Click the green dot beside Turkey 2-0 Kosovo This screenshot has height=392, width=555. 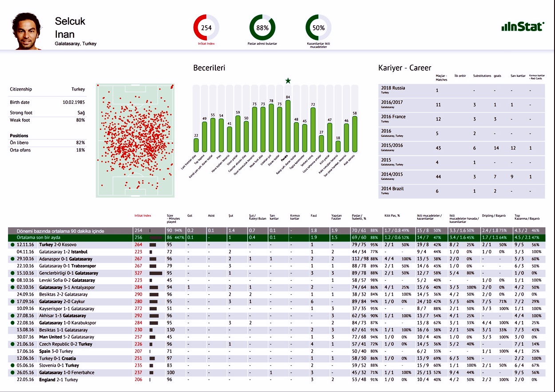click(13, 245)
